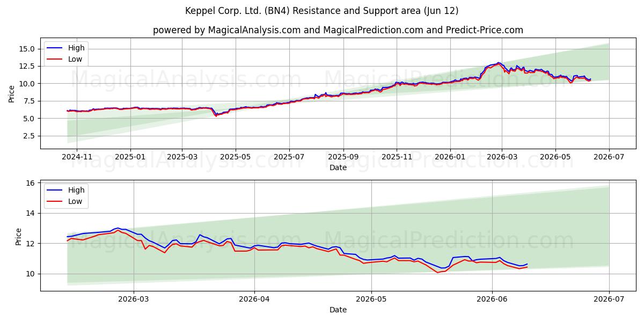Click the '2026-01' x-axis label in top chart

pyautogui.click(x=450, y=157)
